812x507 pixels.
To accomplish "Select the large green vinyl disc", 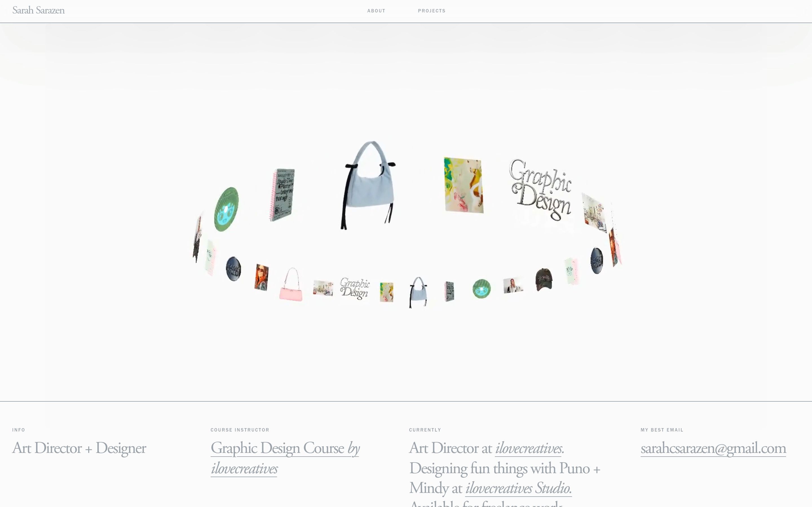I will tap(226, 209).
